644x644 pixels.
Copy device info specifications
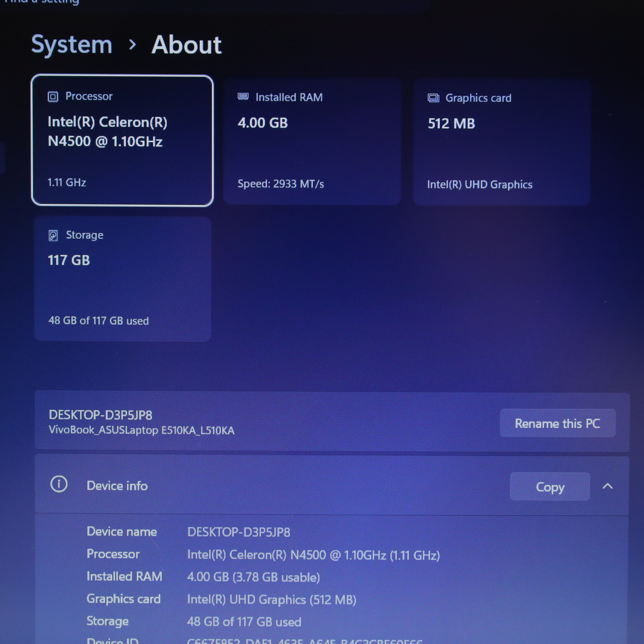point(550,487)
